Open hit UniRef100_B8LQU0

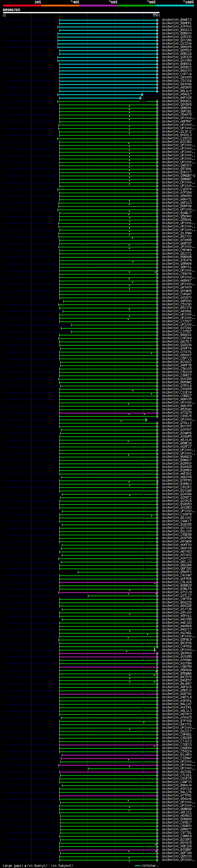click(x=177, y=91)
